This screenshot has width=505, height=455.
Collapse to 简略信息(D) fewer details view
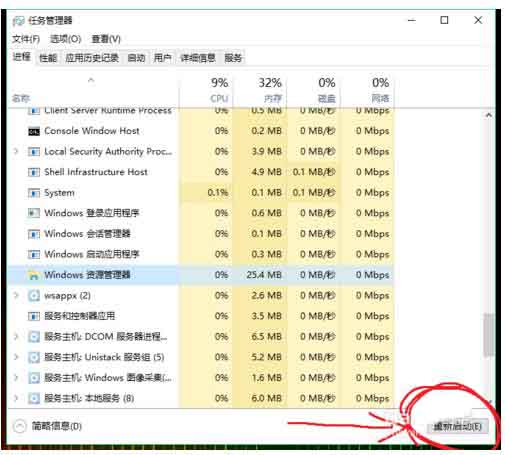(47, 426)
